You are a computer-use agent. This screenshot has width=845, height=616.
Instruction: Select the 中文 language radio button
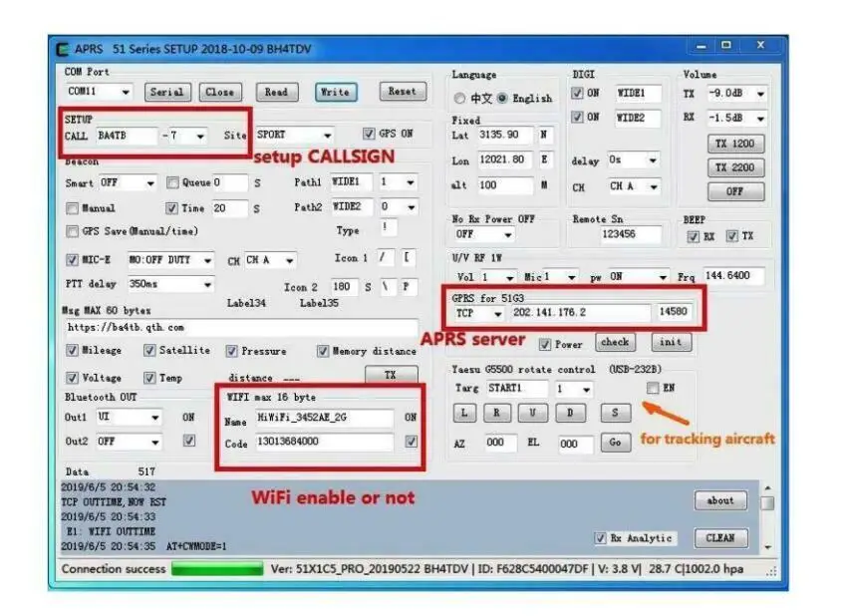tap(459, 98)
